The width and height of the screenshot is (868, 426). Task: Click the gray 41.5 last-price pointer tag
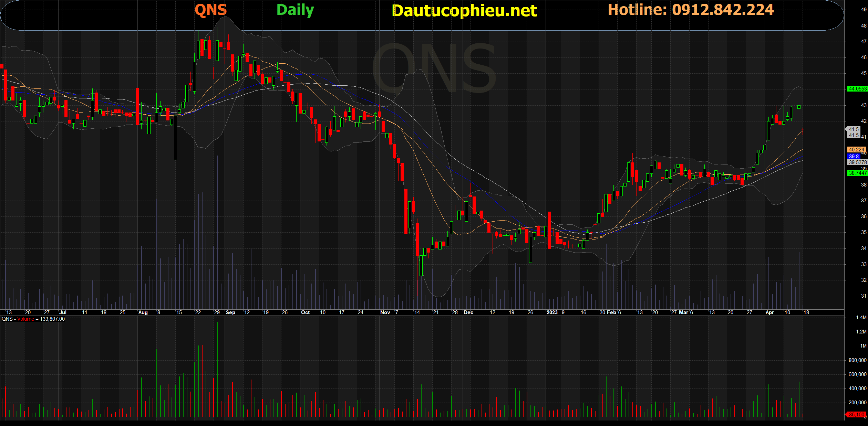point(853,129)
